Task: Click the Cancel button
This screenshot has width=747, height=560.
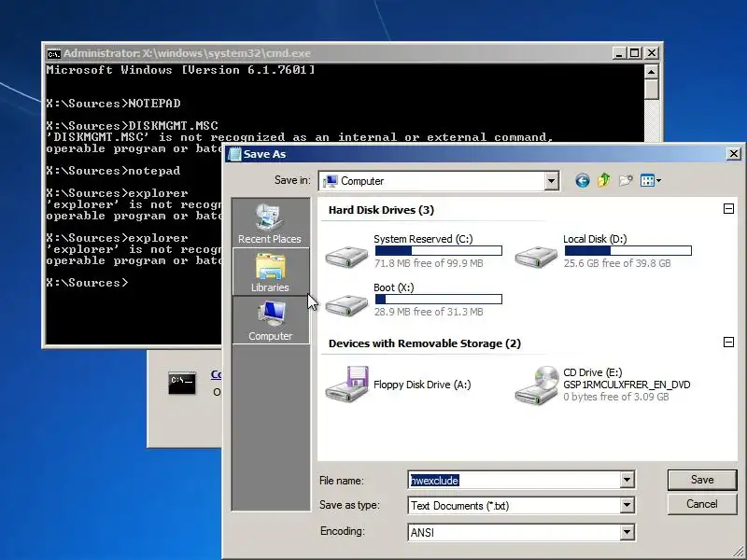Action: coord(702,504)
